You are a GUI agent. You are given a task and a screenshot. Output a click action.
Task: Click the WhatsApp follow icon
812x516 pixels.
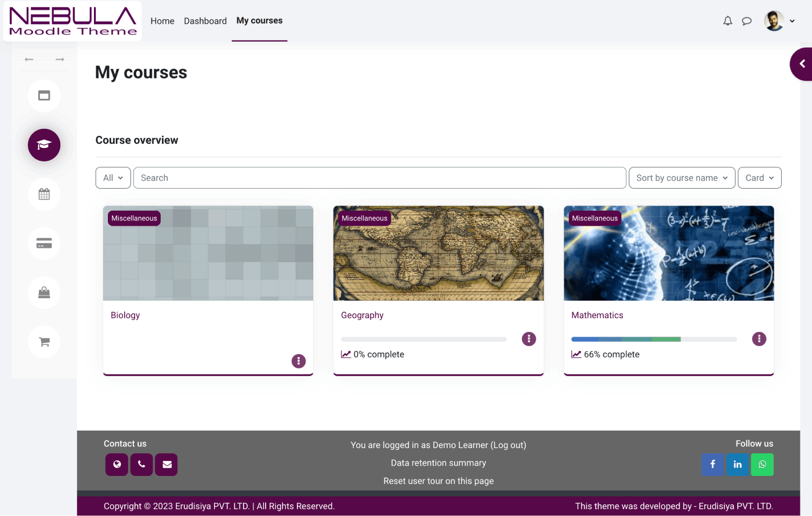click(762, 464)
